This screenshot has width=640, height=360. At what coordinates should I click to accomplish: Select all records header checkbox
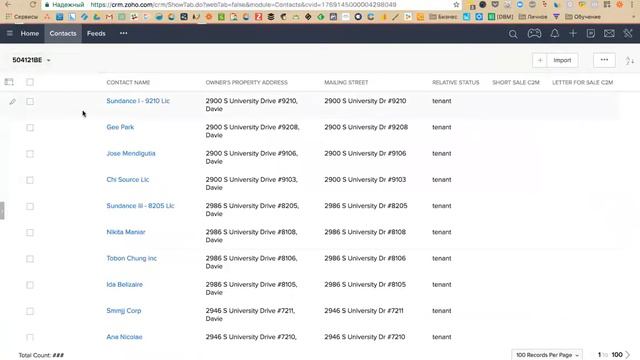(30, 82)
